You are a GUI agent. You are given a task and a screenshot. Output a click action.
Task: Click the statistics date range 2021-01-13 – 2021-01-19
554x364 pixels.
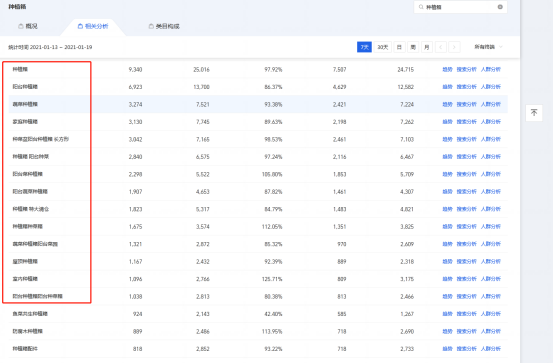coord(61,47)
